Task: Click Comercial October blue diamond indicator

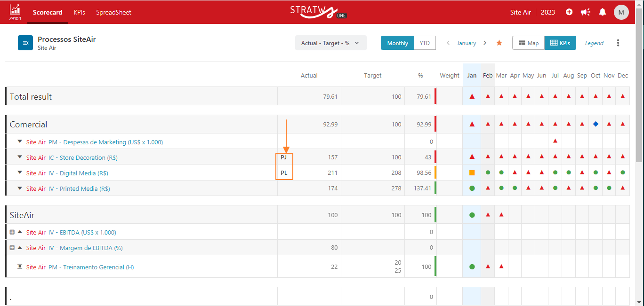Action: 596,124
